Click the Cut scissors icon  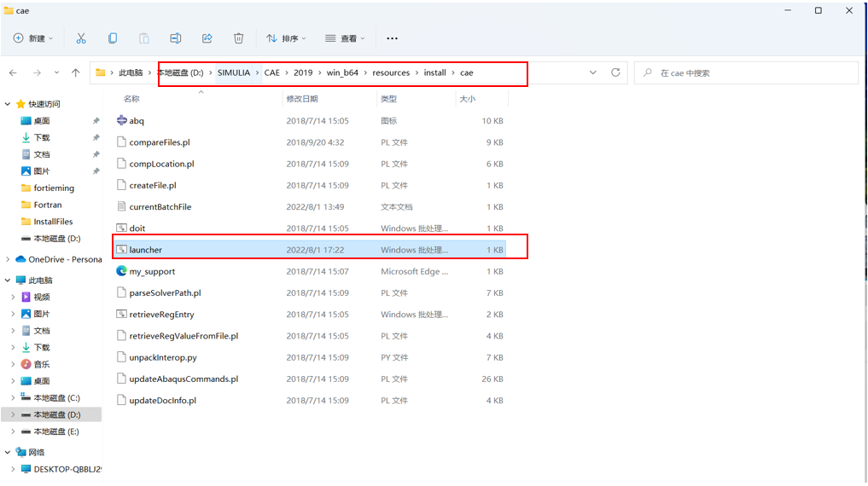pos(81,38)
